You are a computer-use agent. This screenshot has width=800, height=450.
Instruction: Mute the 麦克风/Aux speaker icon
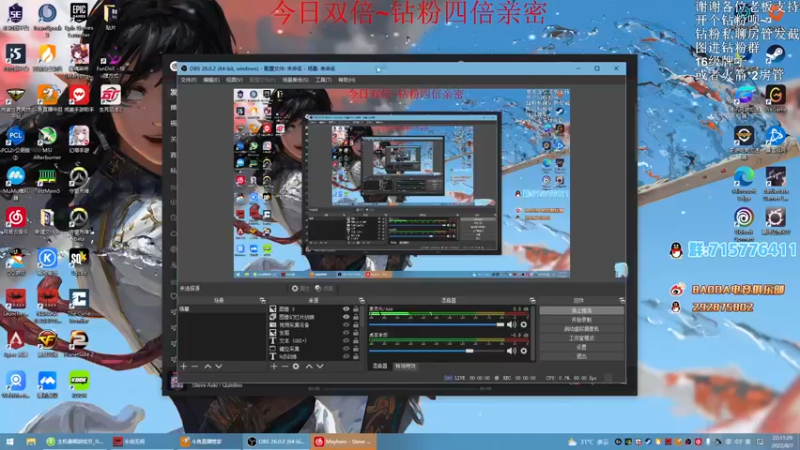point(511,324)
